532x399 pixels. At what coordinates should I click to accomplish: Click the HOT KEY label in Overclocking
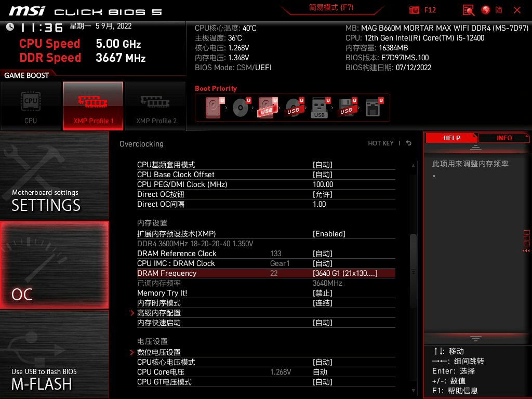click(381, 143)
